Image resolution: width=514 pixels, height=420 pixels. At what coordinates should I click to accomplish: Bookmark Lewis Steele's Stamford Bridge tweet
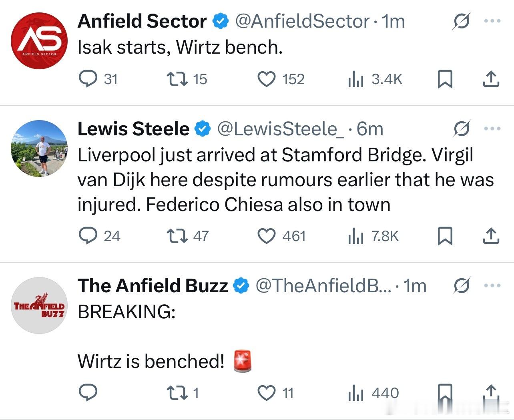445,236
